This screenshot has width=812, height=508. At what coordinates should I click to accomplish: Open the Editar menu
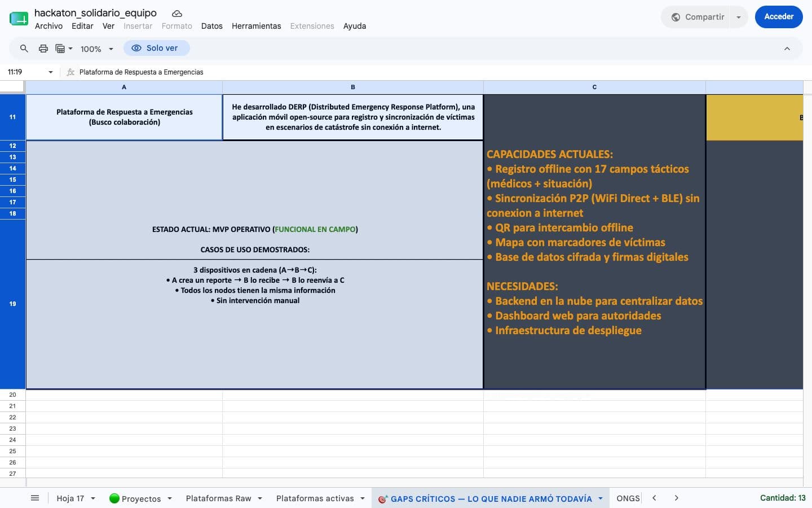(x=82, y=26)
